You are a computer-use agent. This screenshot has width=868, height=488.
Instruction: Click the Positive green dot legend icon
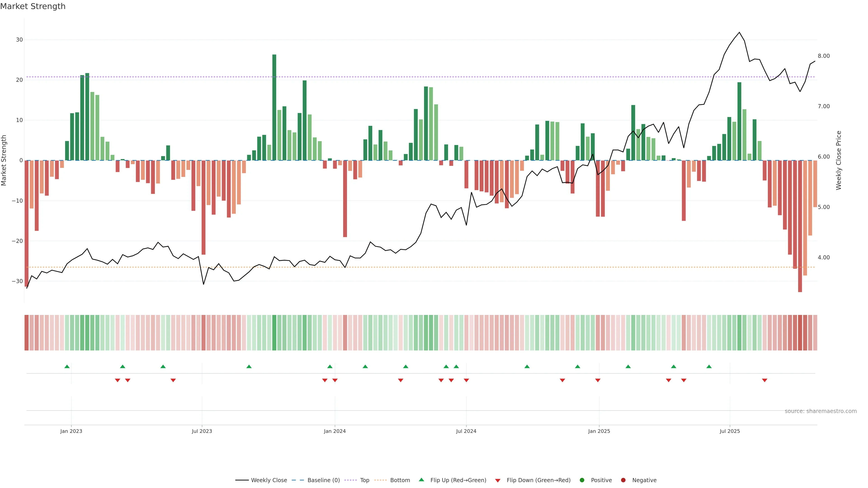point(582,480)
